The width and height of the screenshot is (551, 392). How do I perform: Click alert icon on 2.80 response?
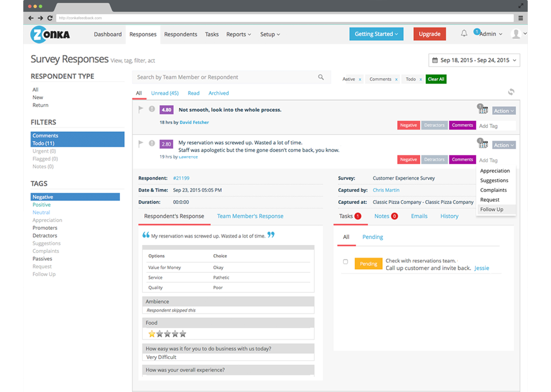(152, 143)
